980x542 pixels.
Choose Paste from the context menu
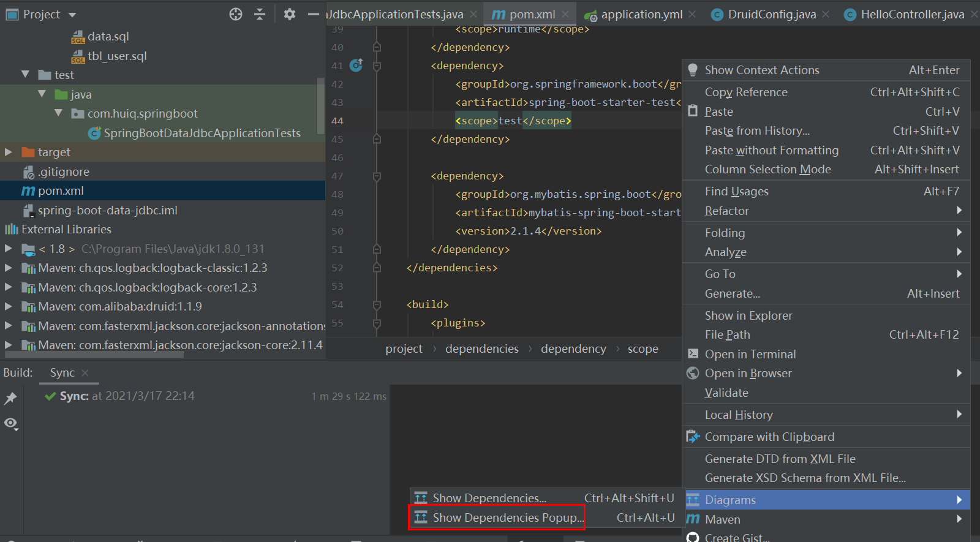826,111
